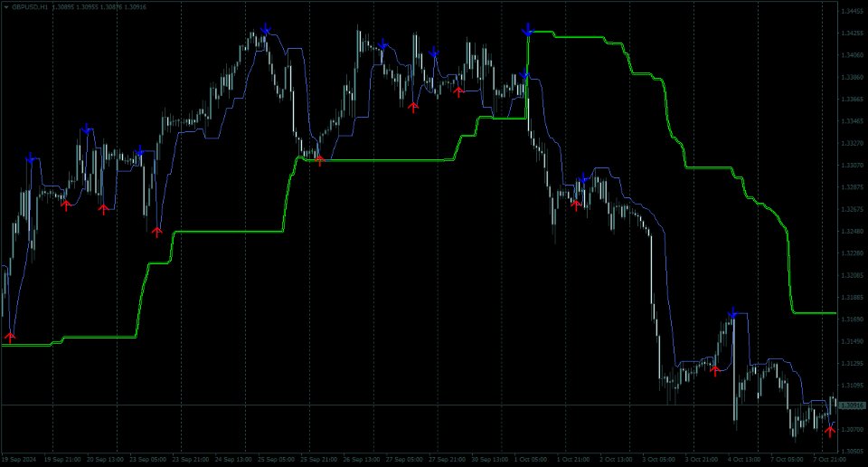The width and height of the screenshot is (868, 467).
Task: Click the 1.31490 price scale label
Action: pos(853,341)
